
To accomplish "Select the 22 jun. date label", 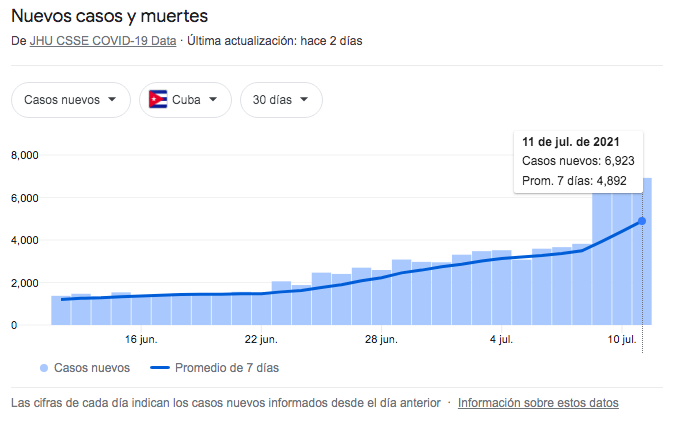I will (x=260, y=340).
